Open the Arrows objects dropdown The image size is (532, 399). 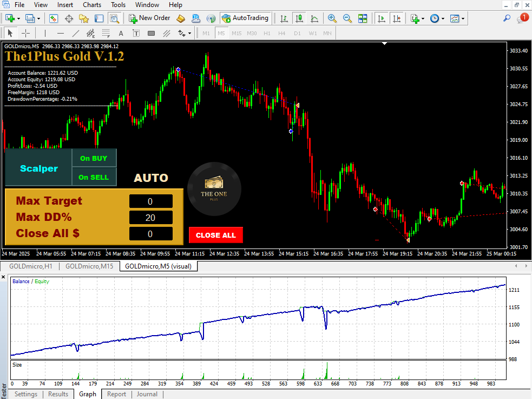[x=189, y=34]
